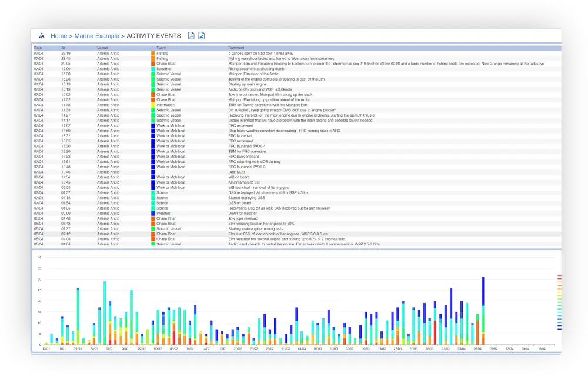
Task: Select 'Started deploying GS5' comment
Action: coord(246,198)
